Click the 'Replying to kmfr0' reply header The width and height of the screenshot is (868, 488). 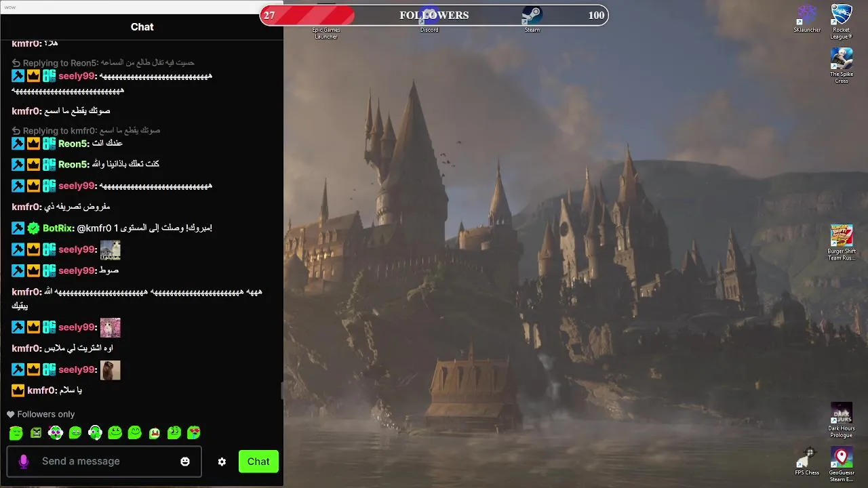86,130
